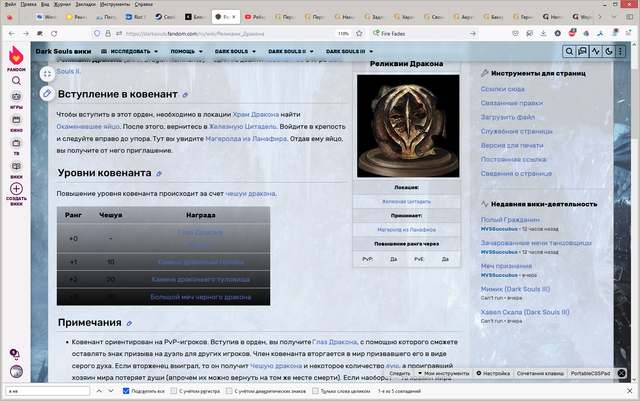Open the list-all-tabs dropdown arrow
640x401 pixels.
(x=614, y=17)
